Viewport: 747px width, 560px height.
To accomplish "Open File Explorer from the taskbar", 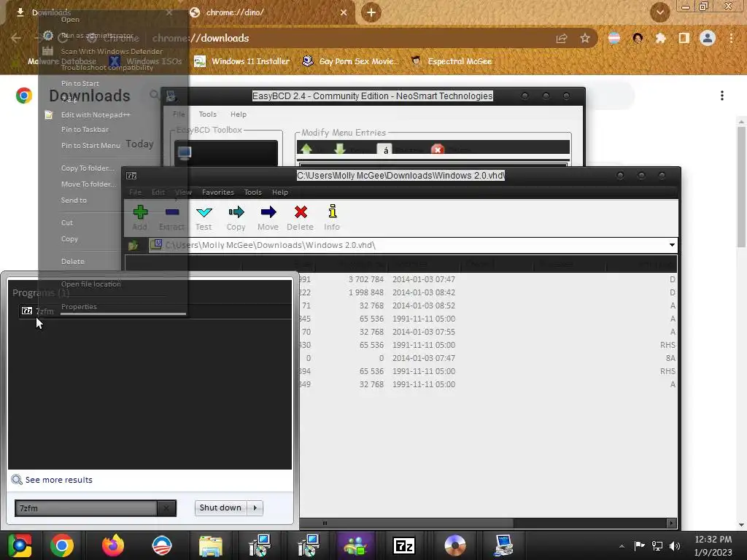I will click(211, 545).
